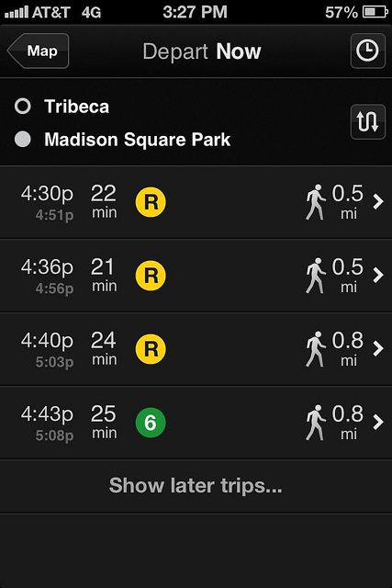Tap the R train icon for 4:40p trip

coord(151,349)
